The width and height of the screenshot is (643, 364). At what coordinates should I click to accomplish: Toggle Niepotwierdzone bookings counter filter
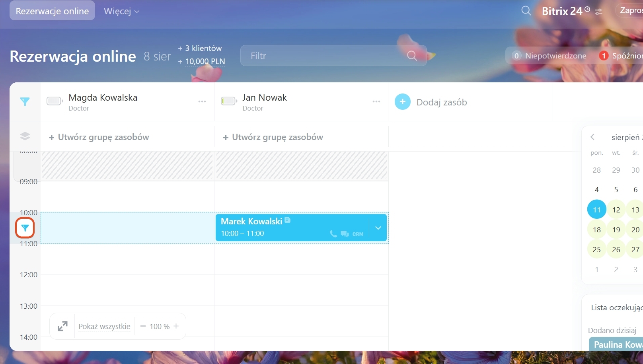(x=549, y=56)
